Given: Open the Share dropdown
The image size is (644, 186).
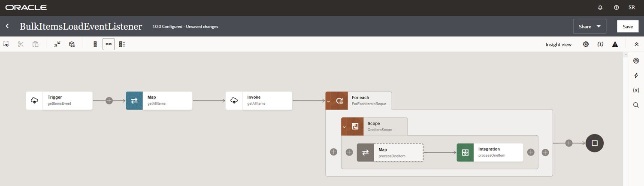Looking at the screenshot, I should (x=590, y=26).
